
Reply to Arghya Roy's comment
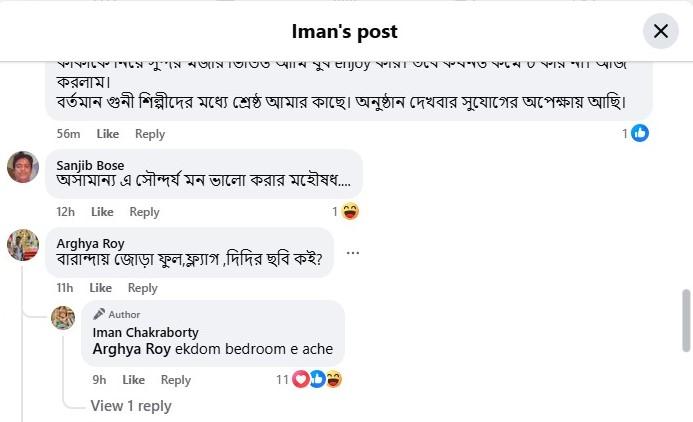tap(142, 288)
